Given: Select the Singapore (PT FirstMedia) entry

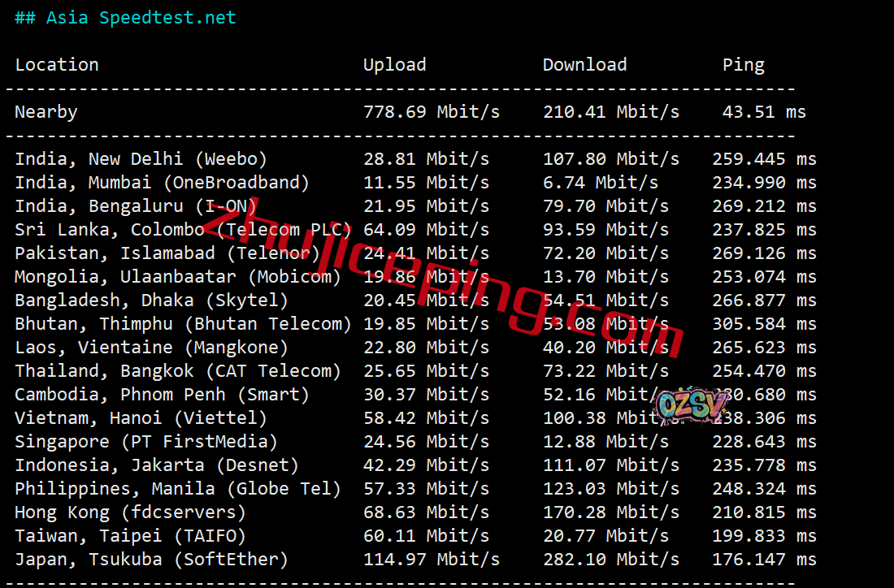Looking at the screenshot, I should click(145, 442).
